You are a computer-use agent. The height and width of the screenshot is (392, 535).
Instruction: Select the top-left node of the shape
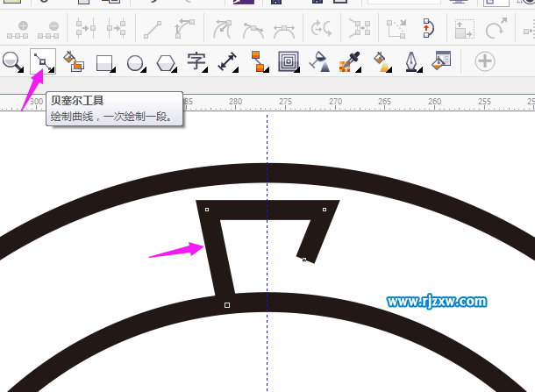pos(207,210)
